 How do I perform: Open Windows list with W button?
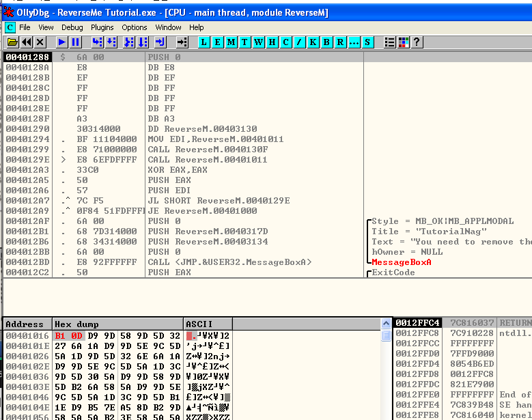258,42
